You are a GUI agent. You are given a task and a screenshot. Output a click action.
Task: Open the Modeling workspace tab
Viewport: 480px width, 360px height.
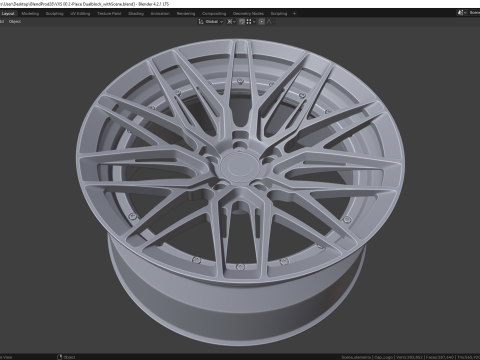30,13
